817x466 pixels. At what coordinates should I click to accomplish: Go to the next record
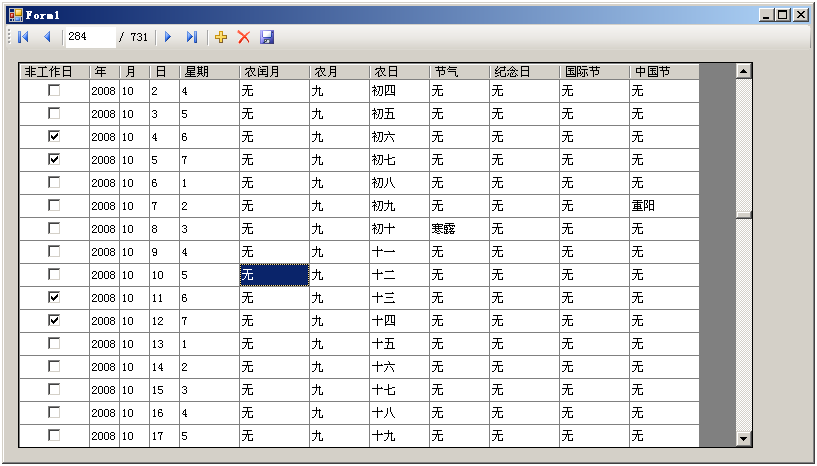(x=168, y=37)
